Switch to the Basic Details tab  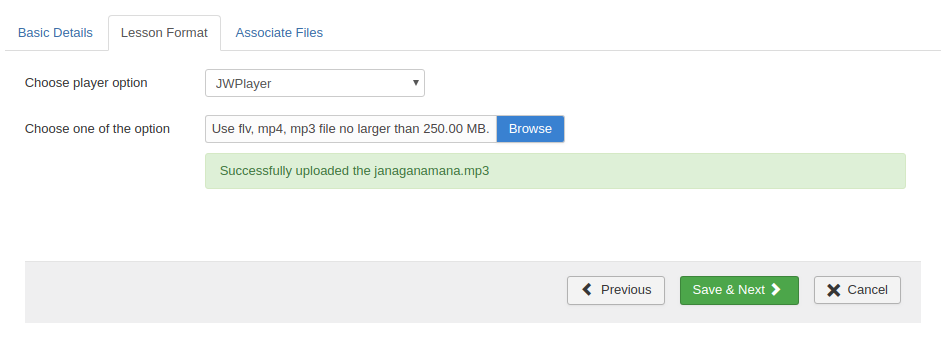pos(55,32)
